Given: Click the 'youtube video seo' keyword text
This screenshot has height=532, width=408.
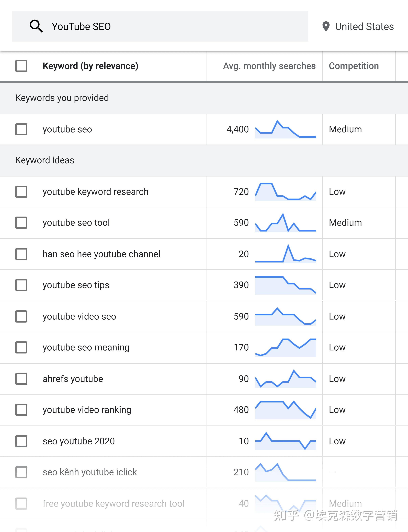Looking at the screenshot, I should click(x=79, y=316).
